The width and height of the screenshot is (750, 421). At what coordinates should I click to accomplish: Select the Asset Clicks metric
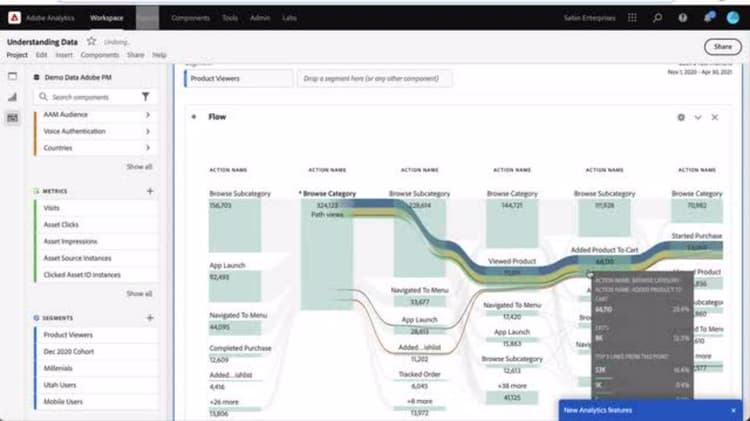(x=97, y=225)
